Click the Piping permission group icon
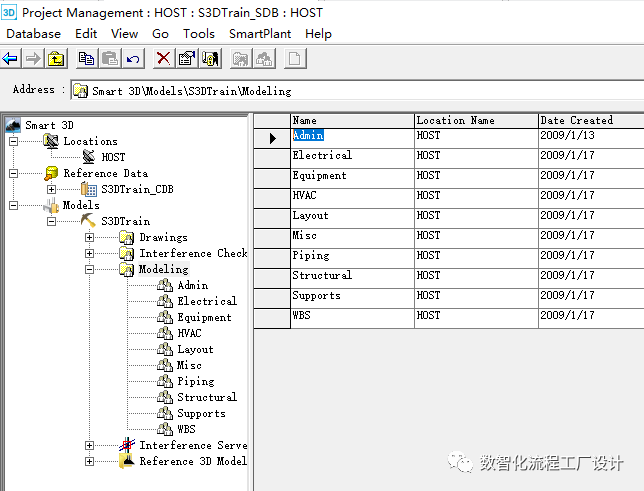 (165, 381)
